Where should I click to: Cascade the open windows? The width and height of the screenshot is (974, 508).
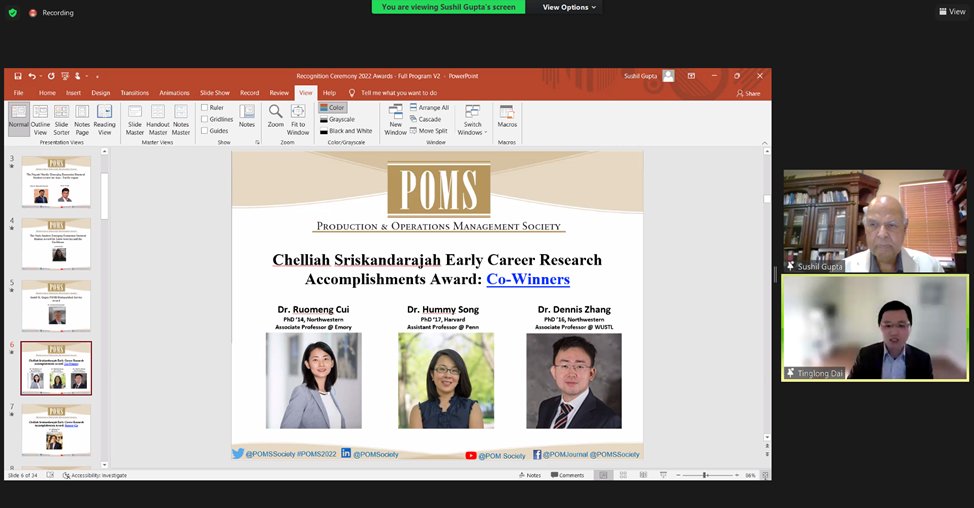point(426,119)
